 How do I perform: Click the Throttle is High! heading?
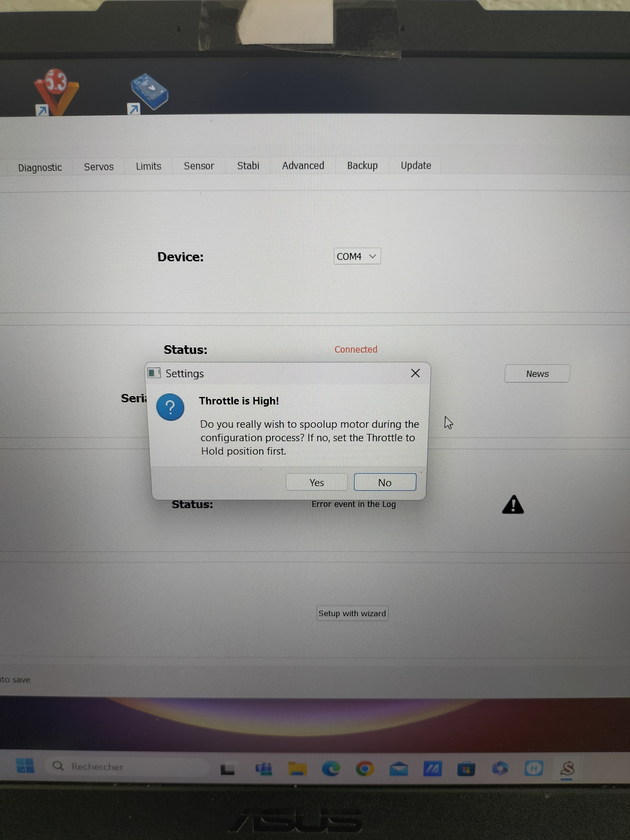tap(239, 401)
